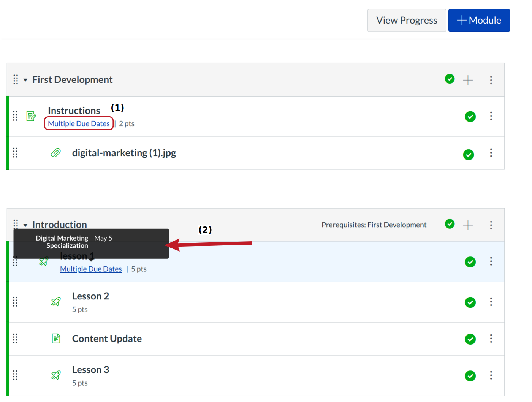Image resolution: width=532 pixels, height=402 pixels.
Task: Open kebab menu for Instructions item
Action: (491, 116)
